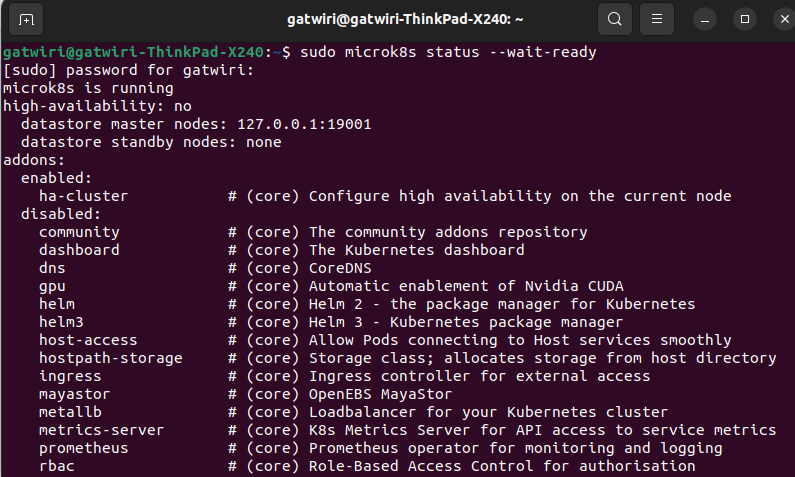Click the dns addon entry
Image resolution: width=795 pixels, height=477 pixels.
[x=52, y=268]
